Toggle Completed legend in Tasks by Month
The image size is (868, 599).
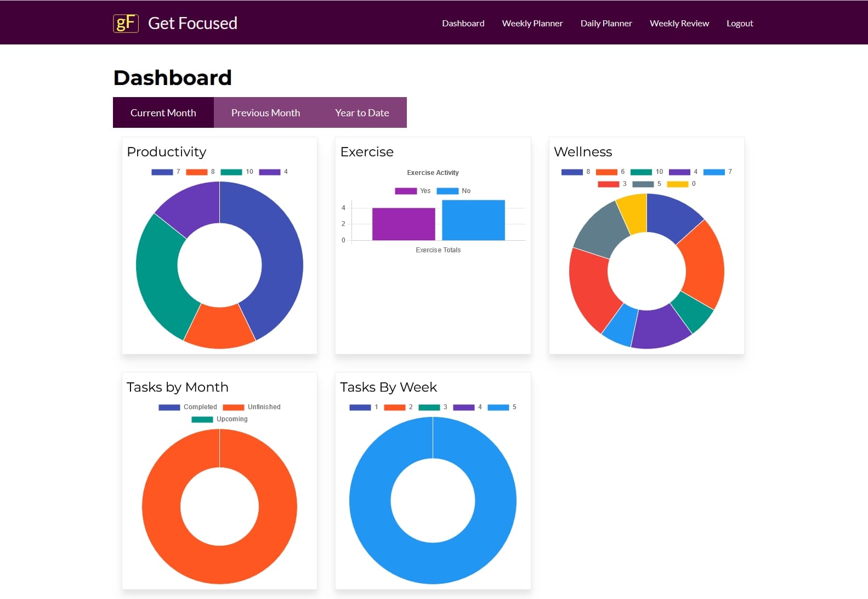point(188,407)
